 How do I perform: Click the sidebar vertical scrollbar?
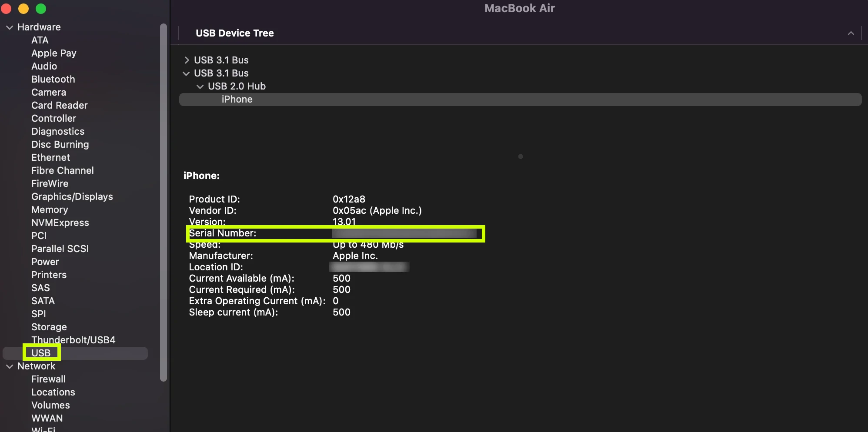(x=164, y=202)
